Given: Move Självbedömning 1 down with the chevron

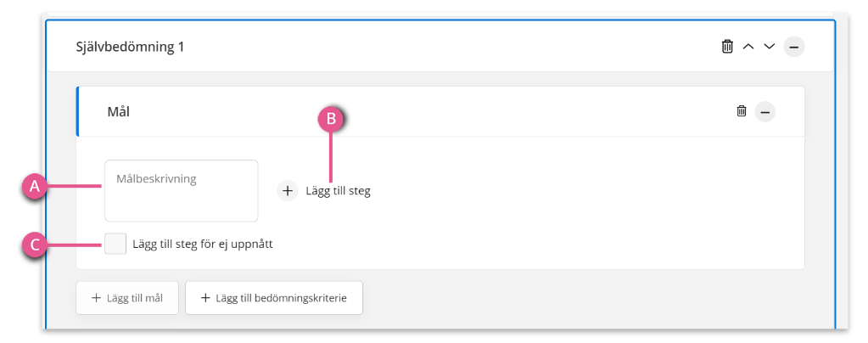Looking at the screenshot, I should (x=770, y=47).
